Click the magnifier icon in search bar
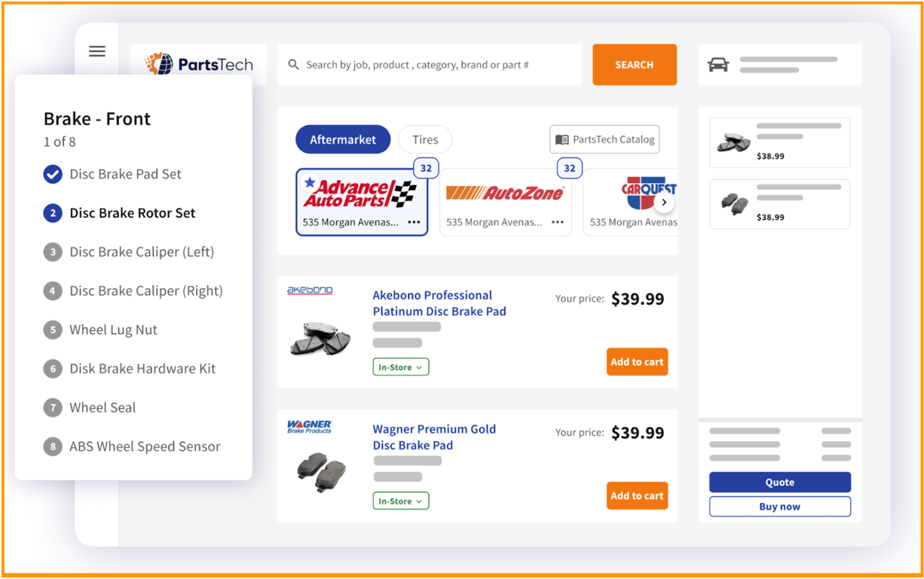 point(294,65)
